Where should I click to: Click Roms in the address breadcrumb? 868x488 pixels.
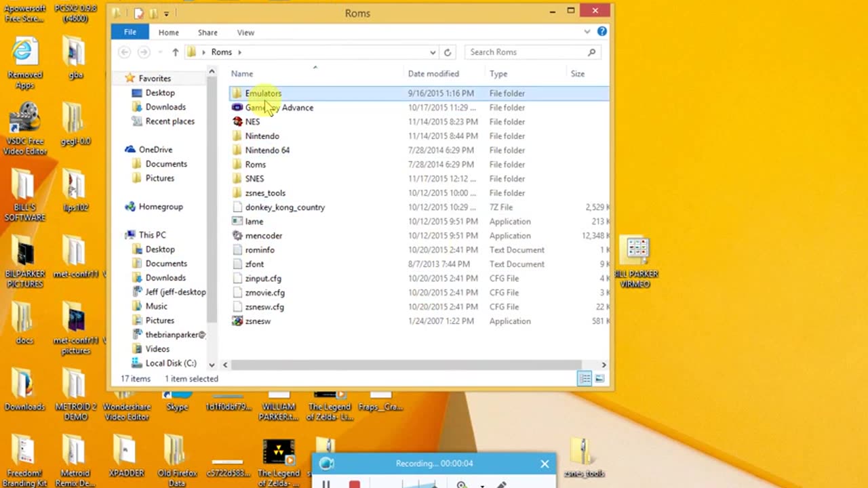pos(222,52)
